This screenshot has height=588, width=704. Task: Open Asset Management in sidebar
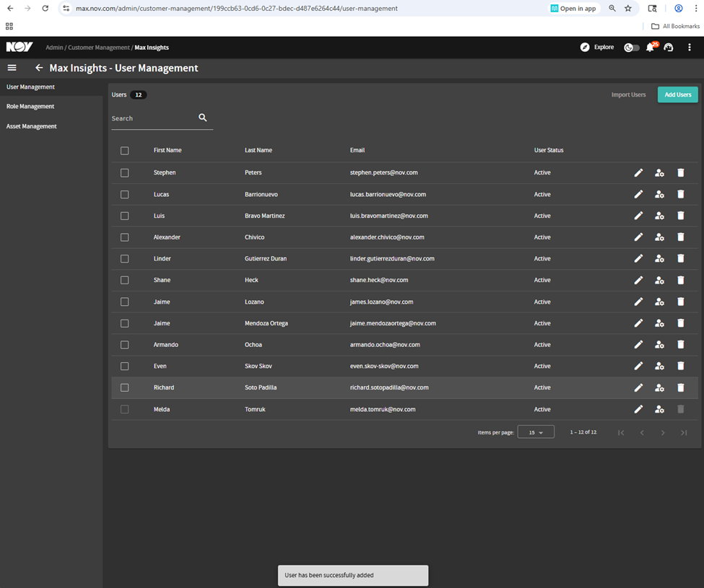32,126
